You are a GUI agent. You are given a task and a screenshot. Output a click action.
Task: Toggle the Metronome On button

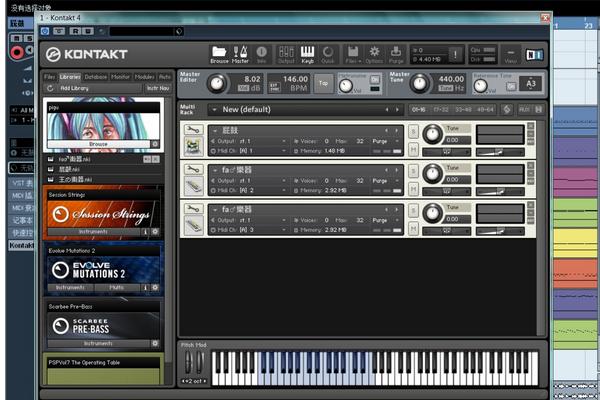(x=375, y=79)
